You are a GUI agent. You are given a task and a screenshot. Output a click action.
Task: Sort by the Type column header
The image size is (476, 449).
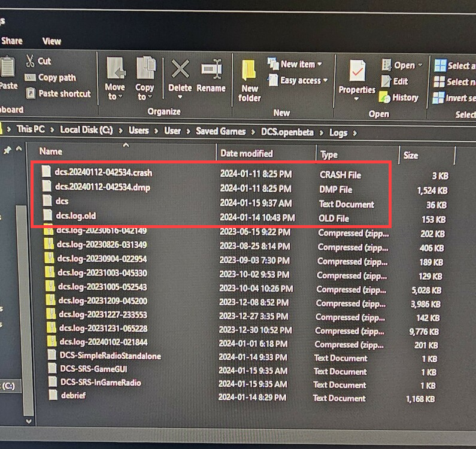coord(329,155)
